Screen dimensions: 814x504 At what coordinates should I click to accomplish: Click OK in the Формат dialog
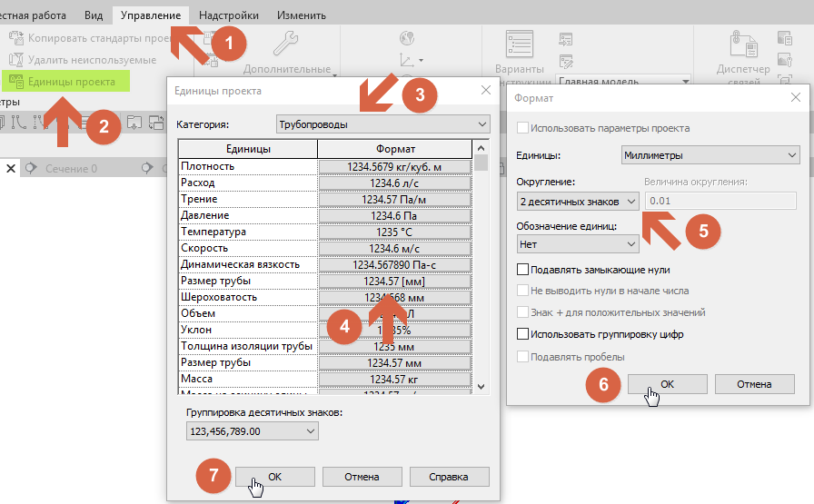point(667,384)
